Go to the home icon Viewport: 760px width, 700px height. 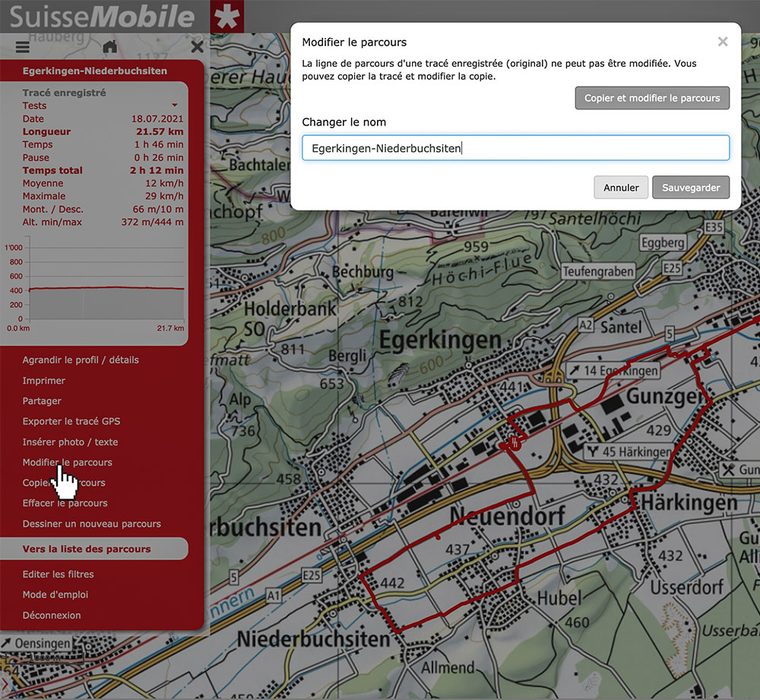pyautogui.click(x=110, y=46)
